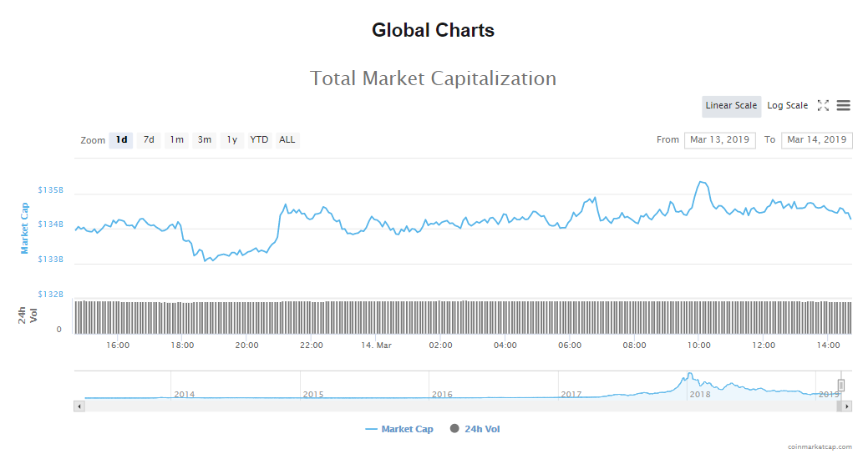Toggle the 24h Vol legend dot

pyautogui.click(x=454, y=429)
